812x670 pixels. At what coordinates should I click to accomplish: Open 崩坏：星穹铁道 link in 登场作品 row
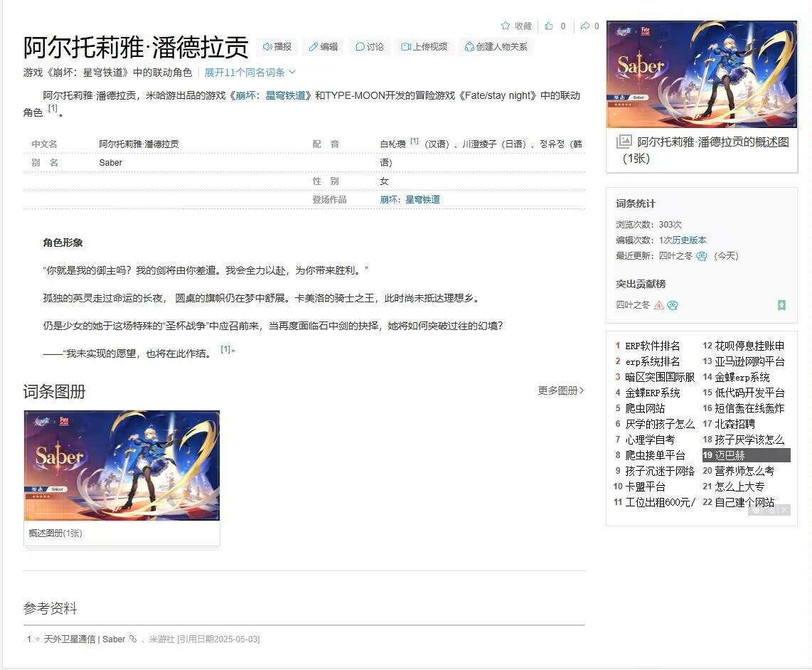[x=410, y=199]
